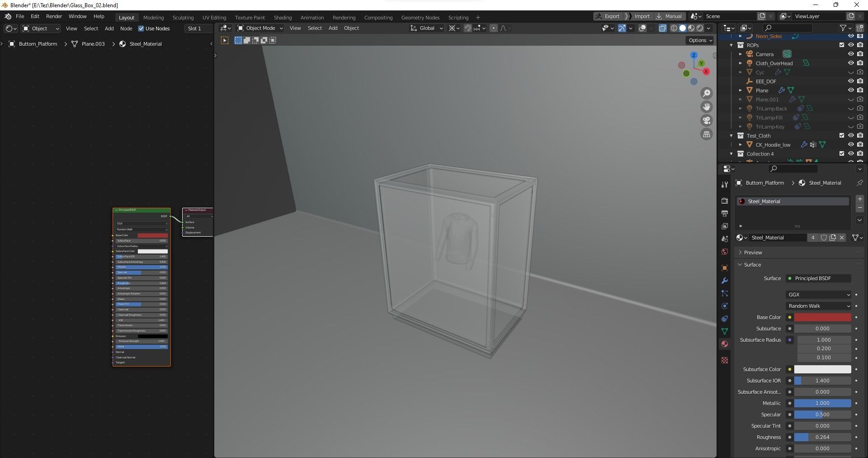Toggle viewport gizmos display button

622,28
